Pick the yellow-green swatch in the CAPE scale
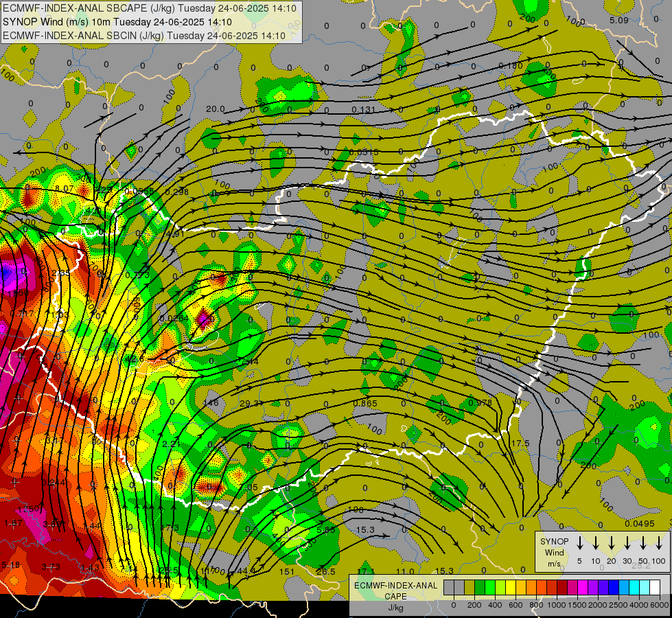This screenshot has width=672, height=618. coord(500,587)
